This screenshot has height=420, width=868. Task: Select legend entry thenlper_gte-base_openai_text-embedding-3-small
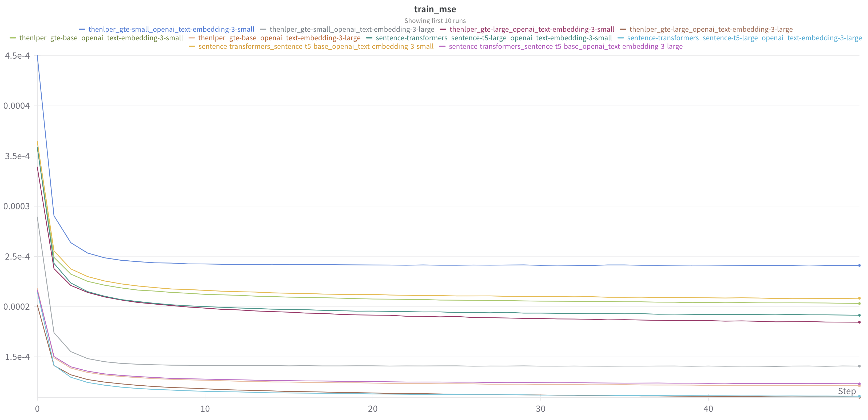pos(101,38)
